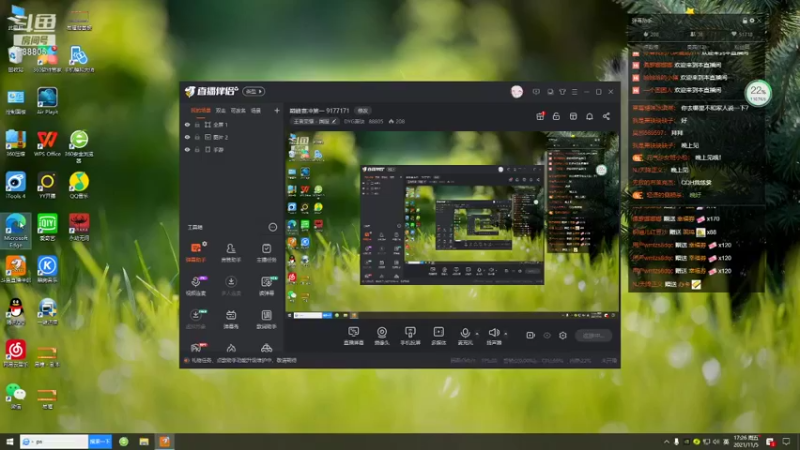Add a camera source
The image size is (800, 450).
click(x=382, y=336)
